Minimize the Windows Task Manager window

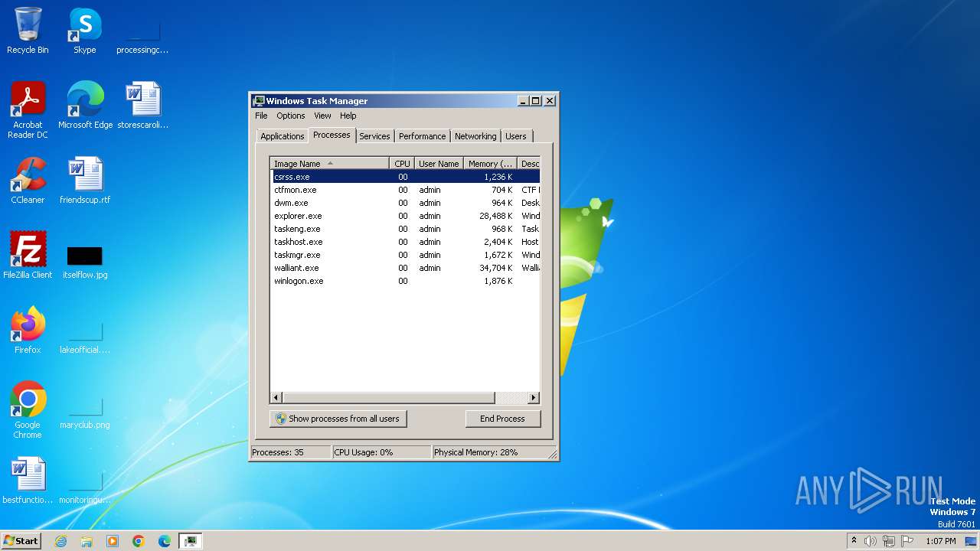point(523,101)
